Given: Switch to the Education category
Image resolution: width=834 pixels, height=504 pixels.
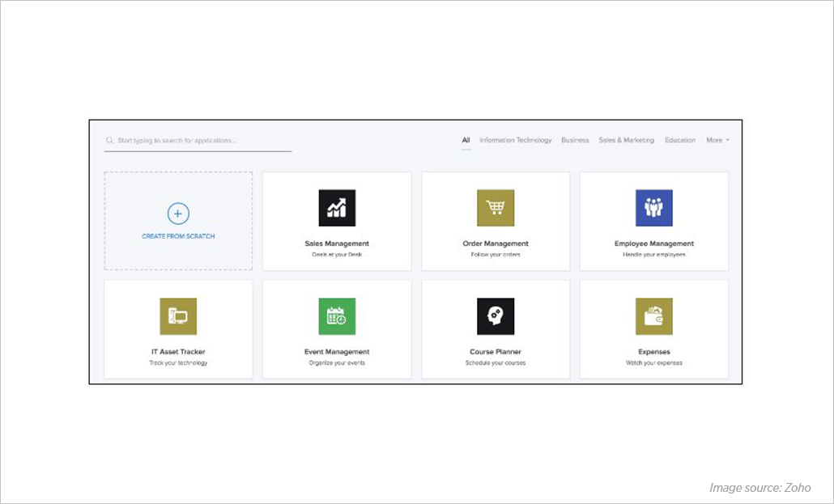Looking at the screenshot, I should [679, 139].
